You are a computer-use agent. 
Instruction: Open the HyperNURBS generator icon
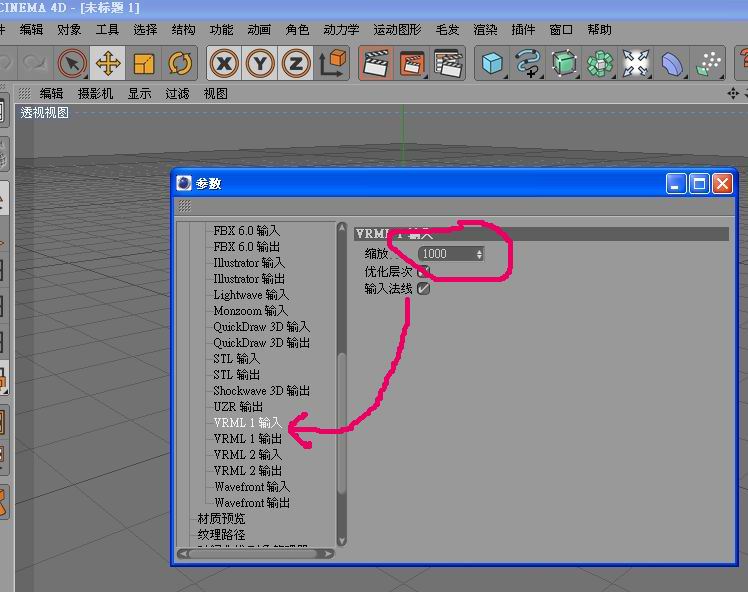pos(564,63)
